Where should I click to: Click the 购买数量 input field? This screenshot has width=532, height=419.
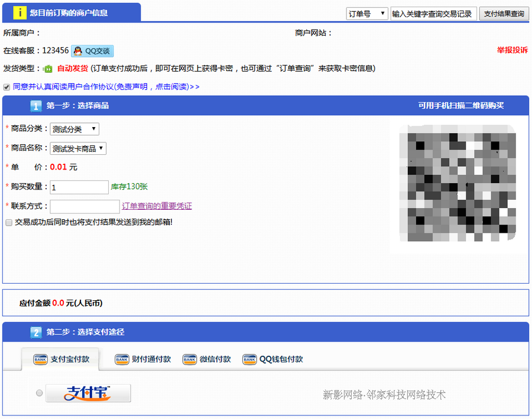pos(79,187)
